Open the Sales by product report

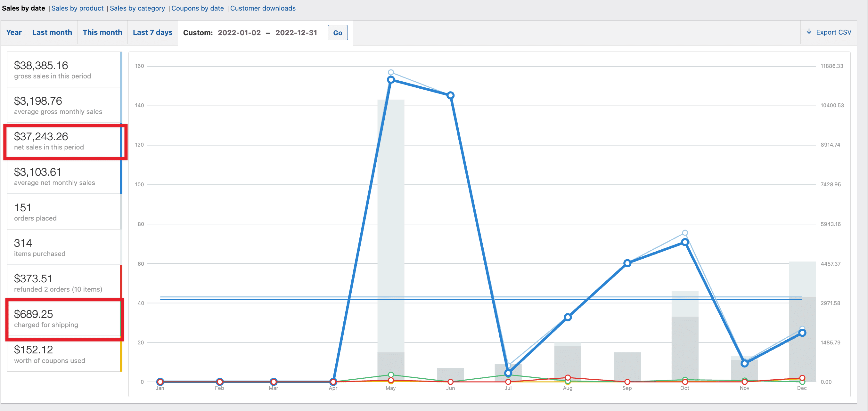coord(77,8)
